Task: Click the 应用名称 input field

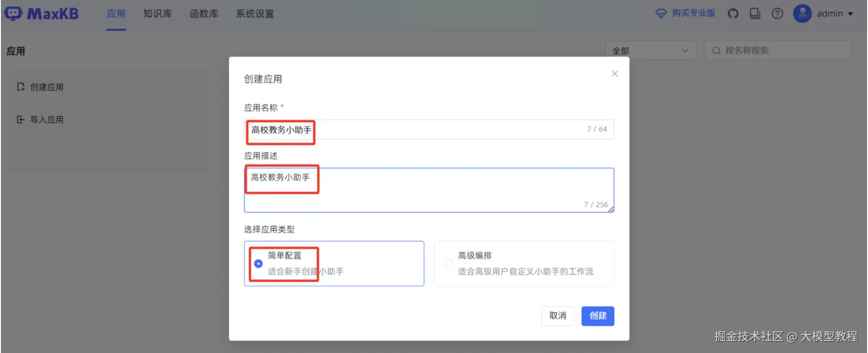Action: (429, 129)
